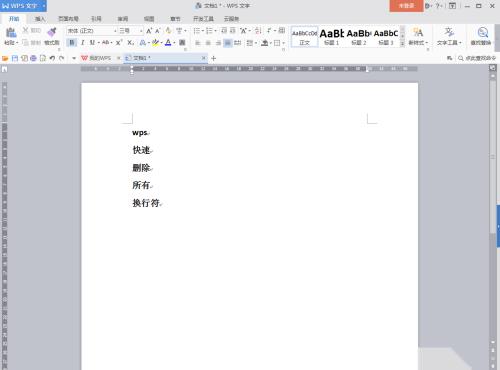Activate the Format Painter brush
Image resolution: width=500 pixels, height=370 pixels.
[52, 33]
